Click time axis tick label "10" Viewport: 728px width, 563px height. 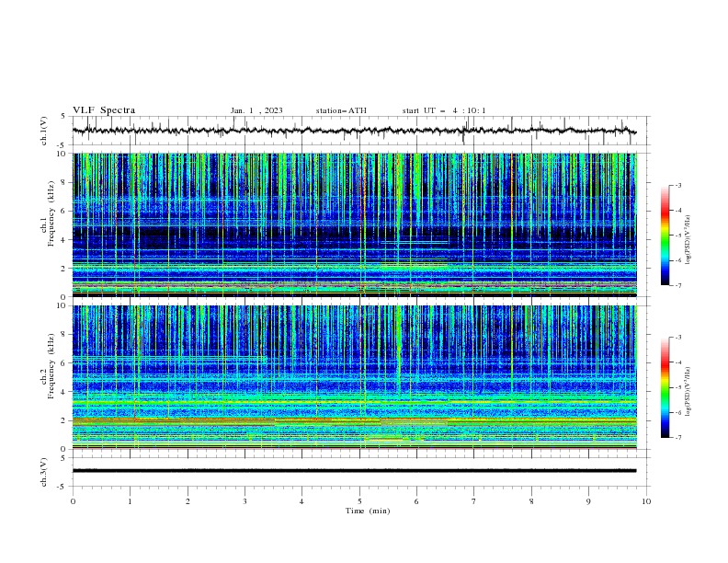pos(646,501)
